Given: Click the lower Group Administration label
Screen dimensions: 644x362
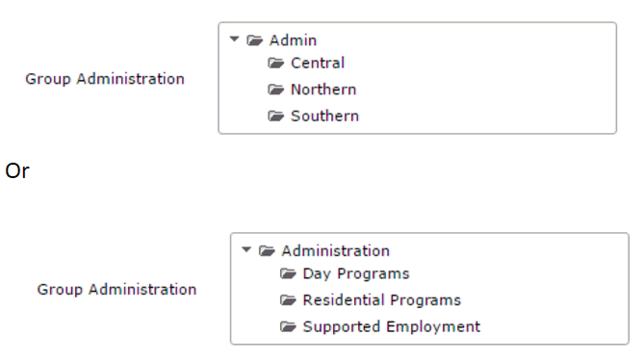Looking at the screenshot, I should 117,289.
